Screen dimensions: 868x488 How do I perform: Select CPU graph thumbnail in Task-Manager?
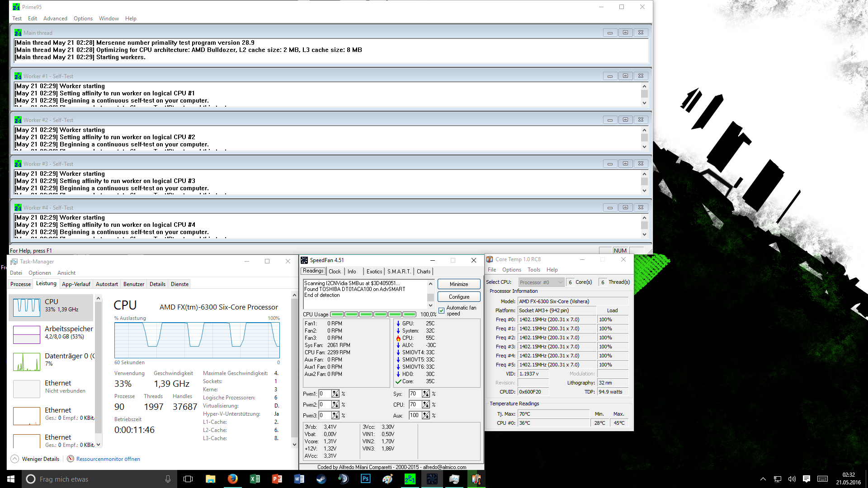click(27, 307)
